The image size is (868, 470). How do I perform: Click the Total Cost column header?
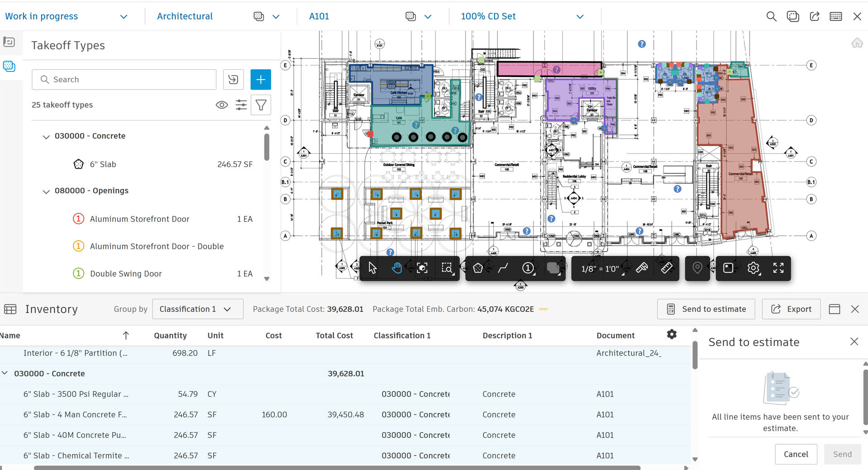(334, 336)
